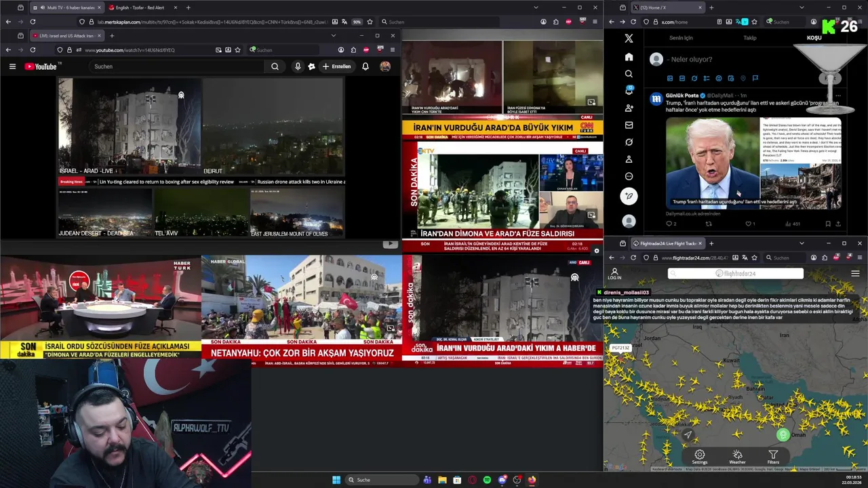This screenshot has height=488, width=868.
Task: Add GIF icon in X composer
Action: point(682,79)
